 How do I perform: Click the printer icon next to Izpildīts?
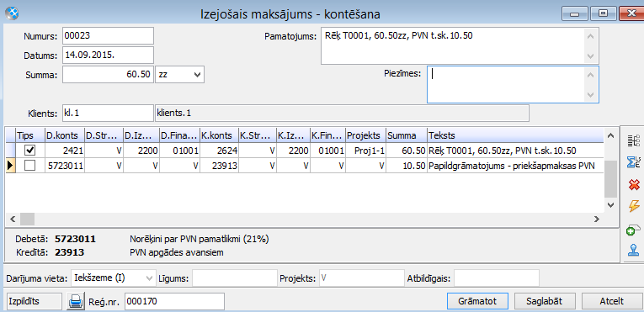pos(76,301)
